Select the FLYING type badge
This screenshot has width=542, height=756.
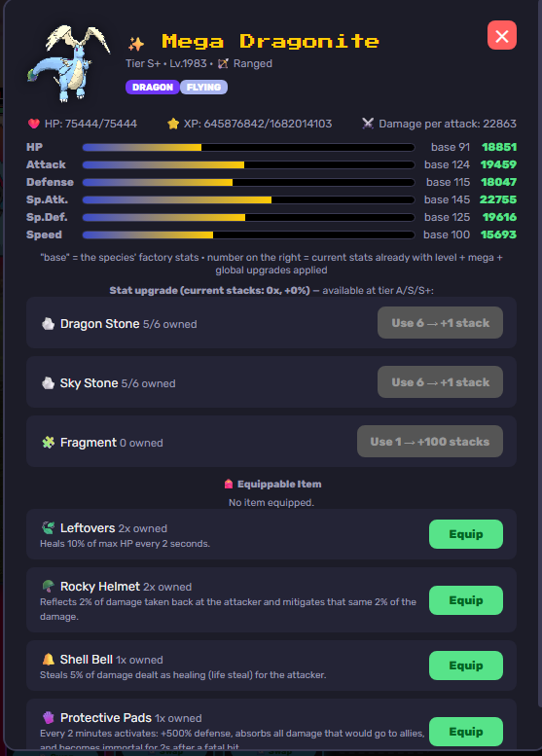coord(203,88)
